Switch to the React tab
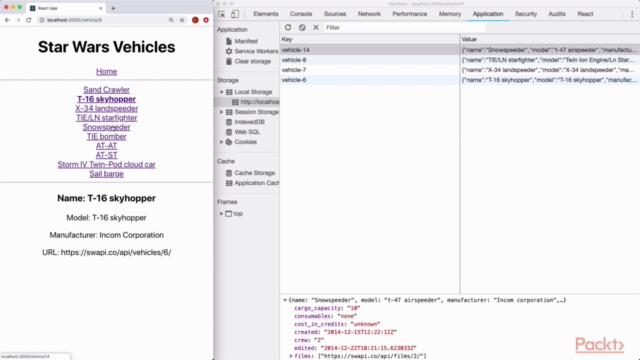This screenshot has height=360, width=640. pyautogui.click(x=585, y=14)
